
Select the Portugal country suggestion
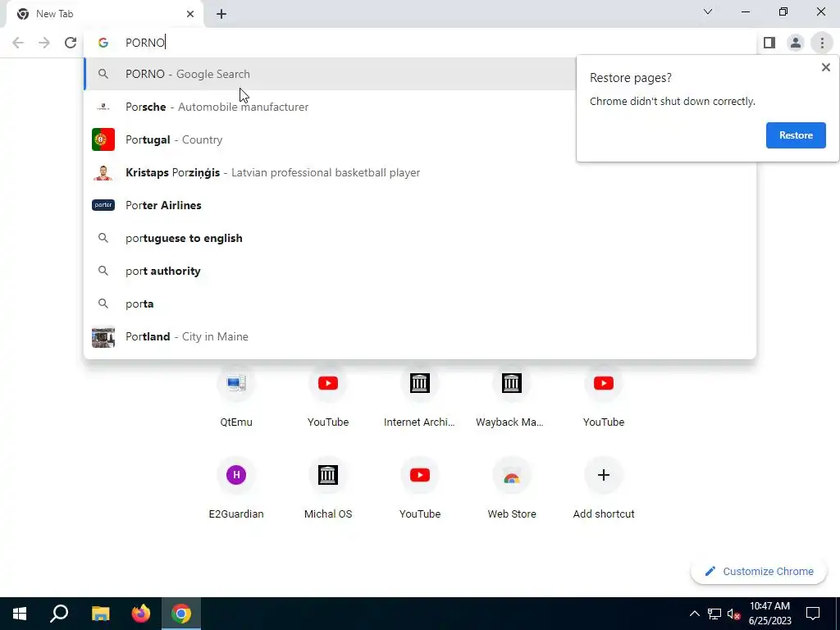(x=420, y=139)
